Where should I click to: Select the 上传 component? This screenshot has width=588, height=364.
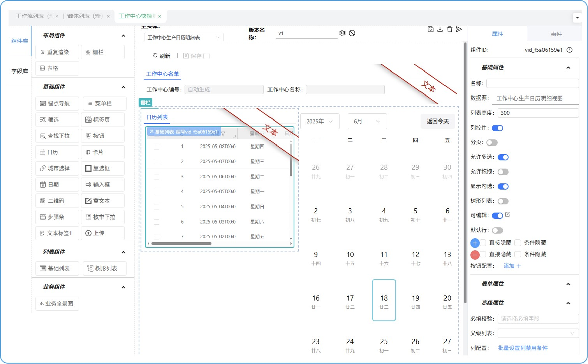click(103, 233)
